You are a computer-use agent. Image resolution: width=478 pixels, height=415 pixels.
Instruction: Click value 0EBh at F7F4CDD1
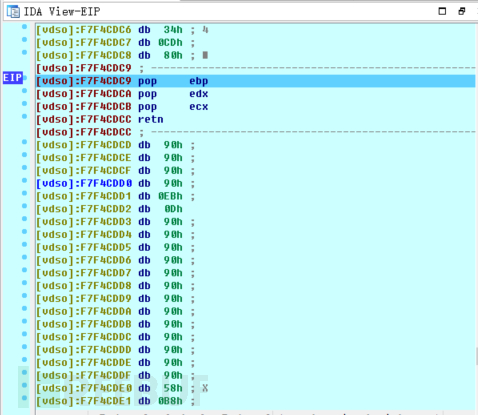pos(170,196)
